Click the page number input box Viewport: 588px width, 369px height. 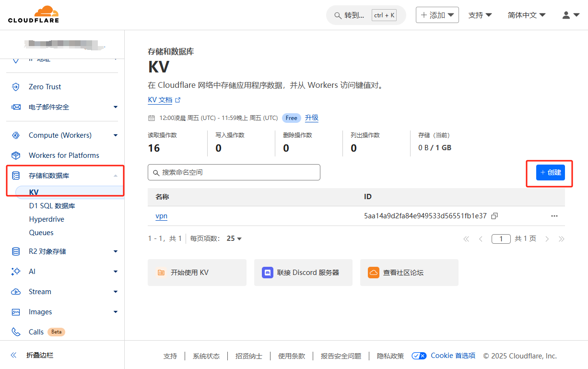501,239
